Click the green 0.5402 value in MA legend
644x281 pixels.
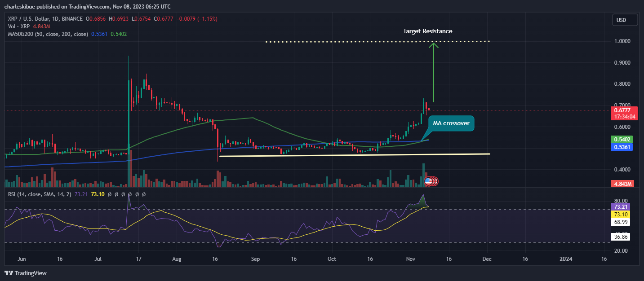[119, 34]
